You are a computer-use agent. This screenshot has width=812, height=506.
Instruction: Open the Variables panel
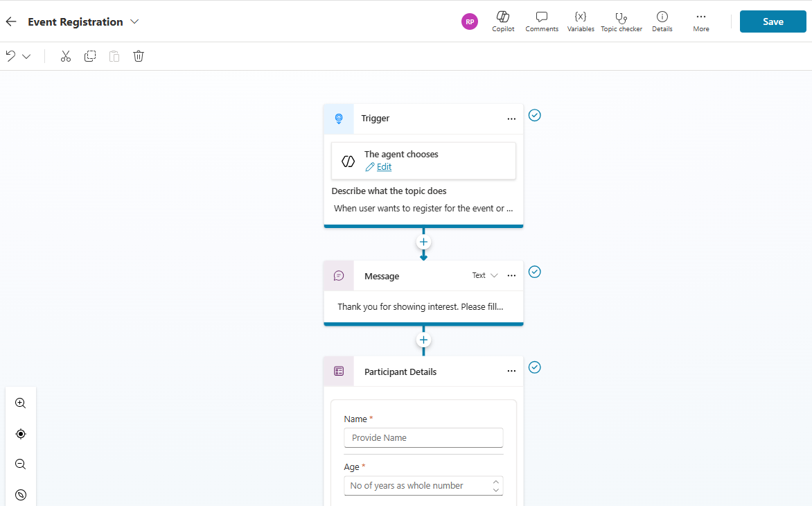pyautogui.click(x=581, y=21)
